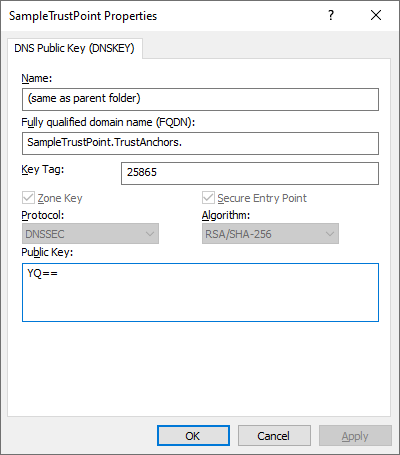400x455 pixels.
Task: Click the Key Tag: label
Action: pyautogui.click(x=43, y=170)
